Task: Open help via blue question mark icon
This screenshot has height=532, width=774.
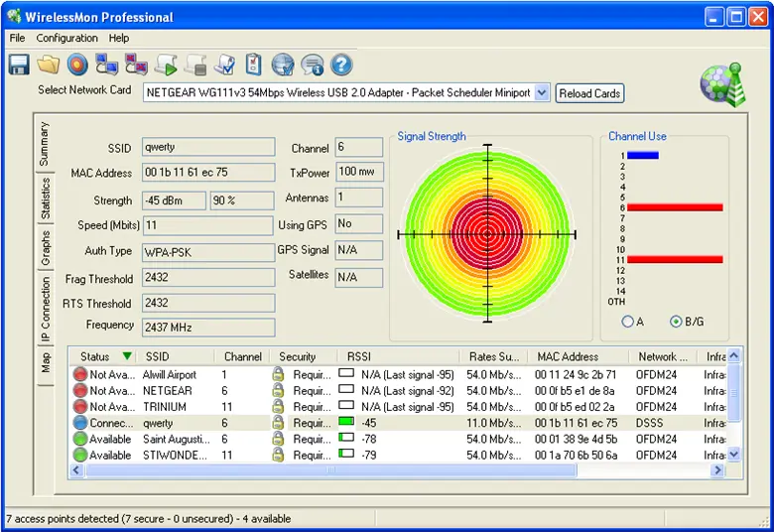Action: [x=341, y=66]
